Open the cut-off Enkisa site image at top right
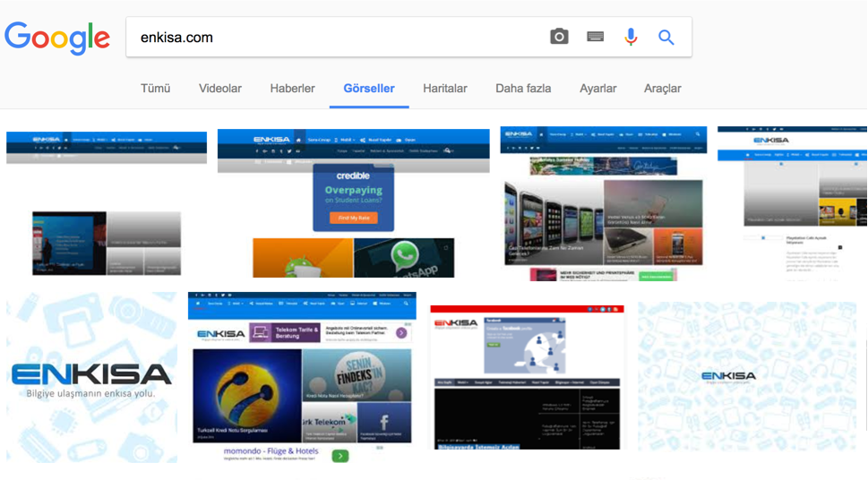Screen dimensions: 868x480 point(792,203)
